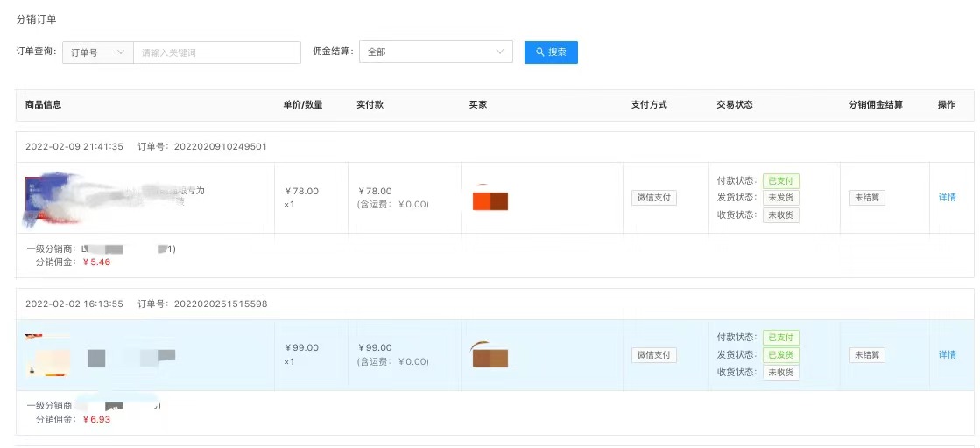Click the 请输入关键词 keyword input field

pyautogui.click(x=216, y=52)
